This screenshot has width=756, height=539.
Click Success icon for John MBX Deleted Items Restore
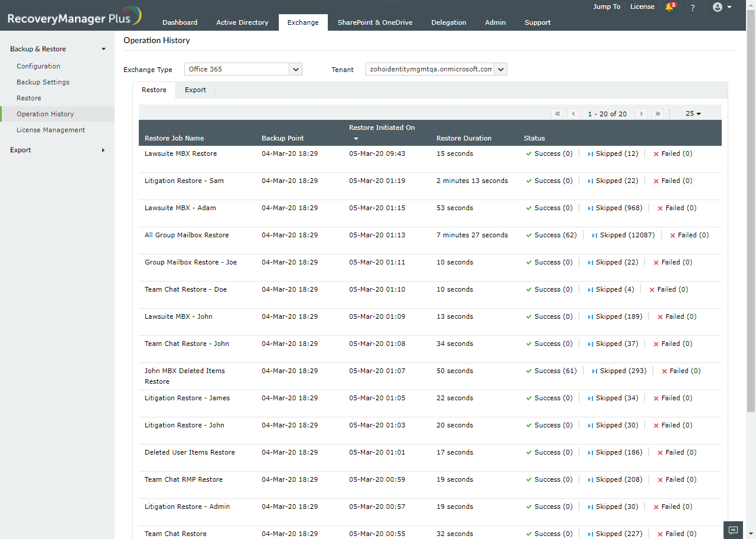tap(529, 371)
